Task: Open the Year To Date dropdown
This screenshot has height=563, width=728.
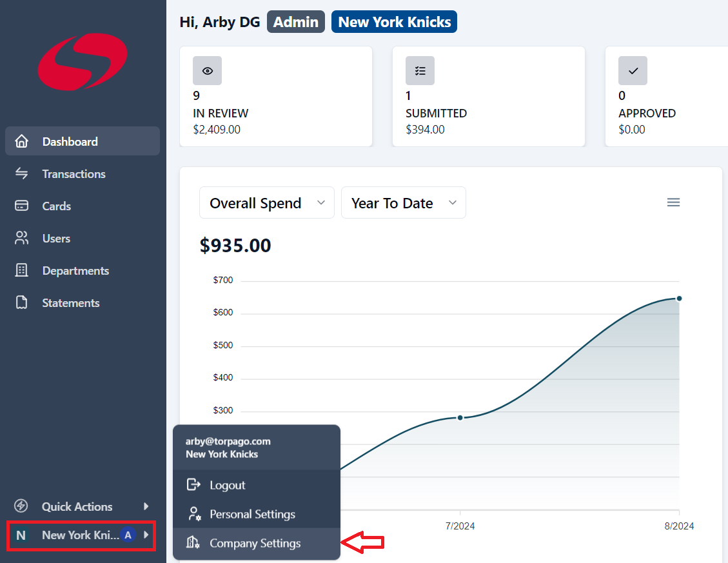Action: [404, 202]
